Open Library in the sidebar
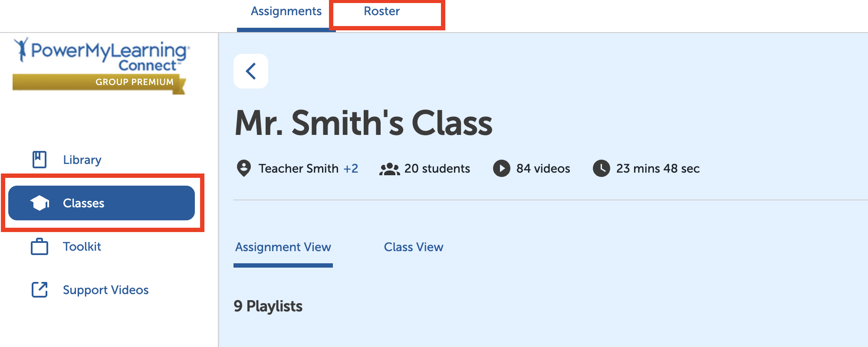The height and width of the screenshot is (347, 868). (82, 160)
